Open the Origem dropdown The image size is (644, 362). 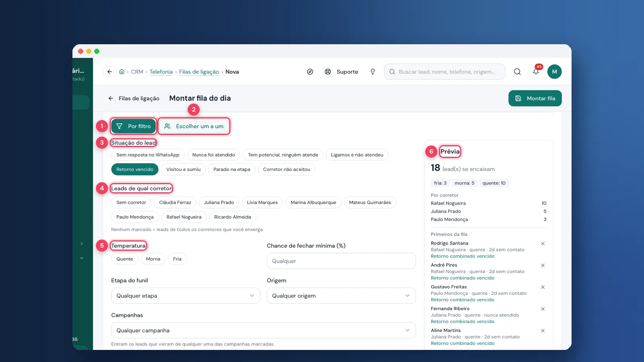coord(341,296)
